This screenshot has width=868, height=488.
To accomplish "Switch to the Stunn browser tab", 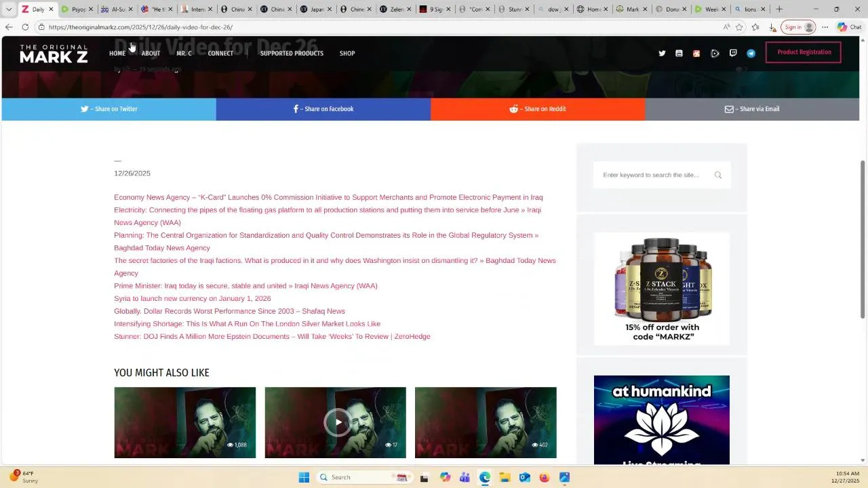I will (x=514, y=9).
